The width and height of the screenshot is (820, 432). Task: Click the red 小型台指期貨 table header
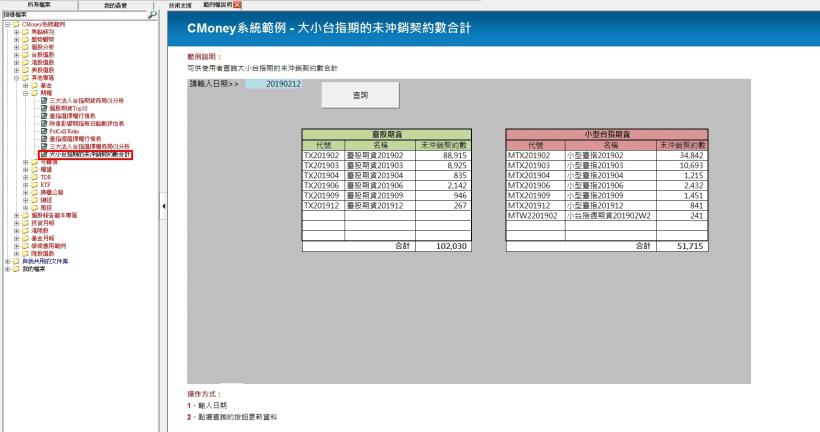tap(607, 134)
